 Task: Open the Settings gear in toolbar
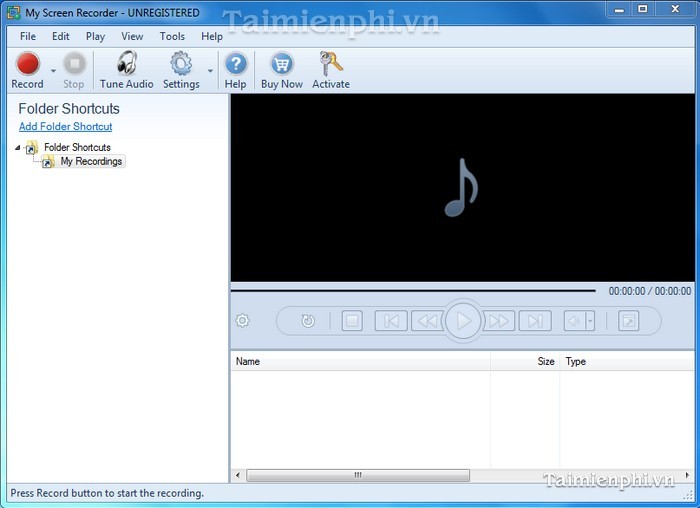[181, 70]
